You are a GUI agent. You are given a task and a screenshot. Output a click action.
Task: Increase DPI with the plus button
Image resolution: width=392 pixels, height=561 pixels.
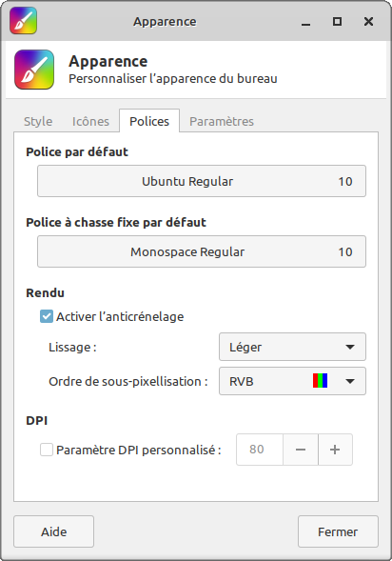pyautogui.click(x=335, y=450)
